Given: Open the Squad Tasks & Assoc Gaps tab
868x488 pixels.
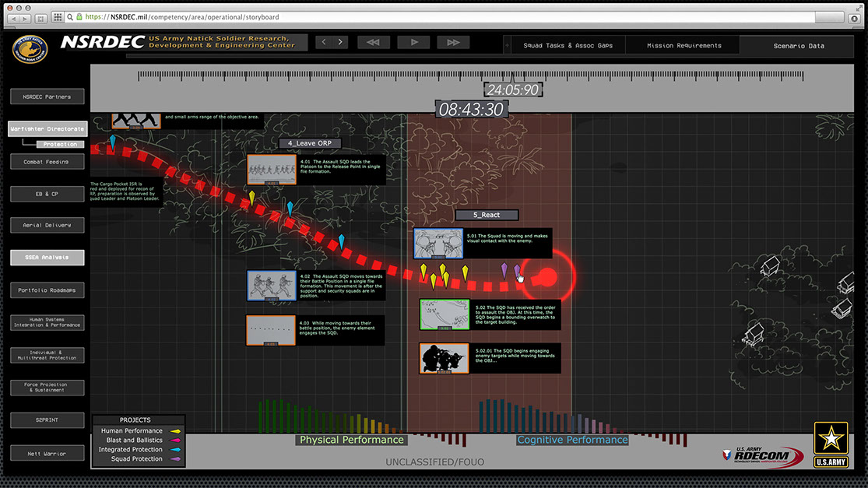Looking at the screenshot, I should click(567, 46).
